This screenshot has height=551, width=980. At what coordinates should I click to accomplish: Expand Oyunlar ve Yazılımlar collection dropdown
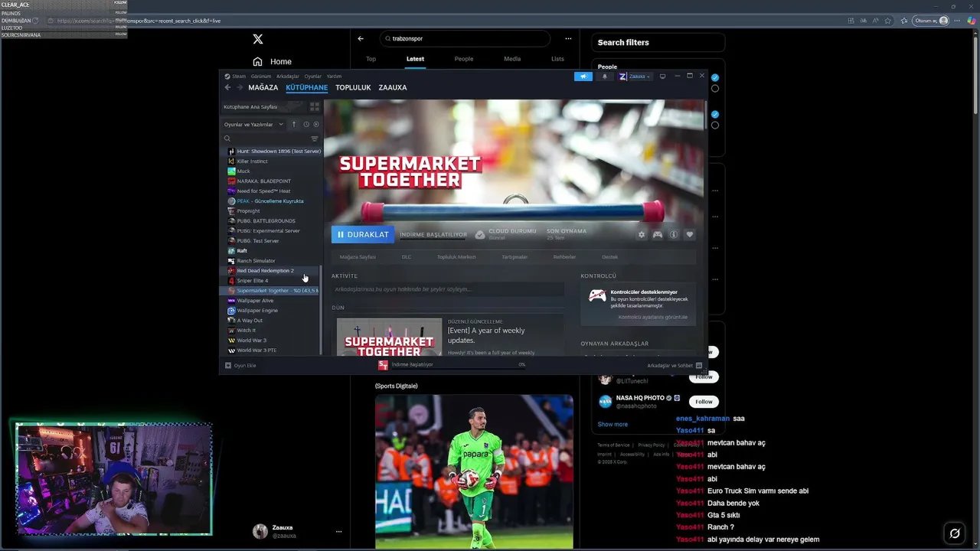pos(253,124)
